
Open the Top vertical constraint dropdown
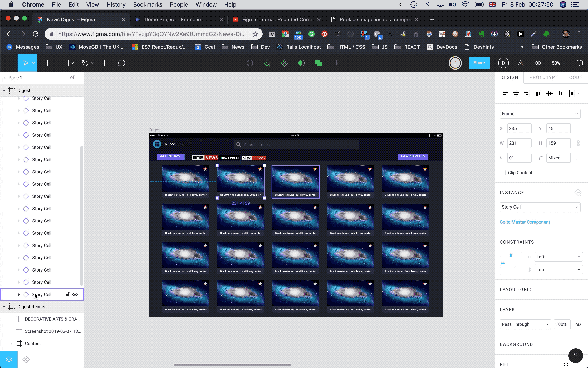pos(558,269)
